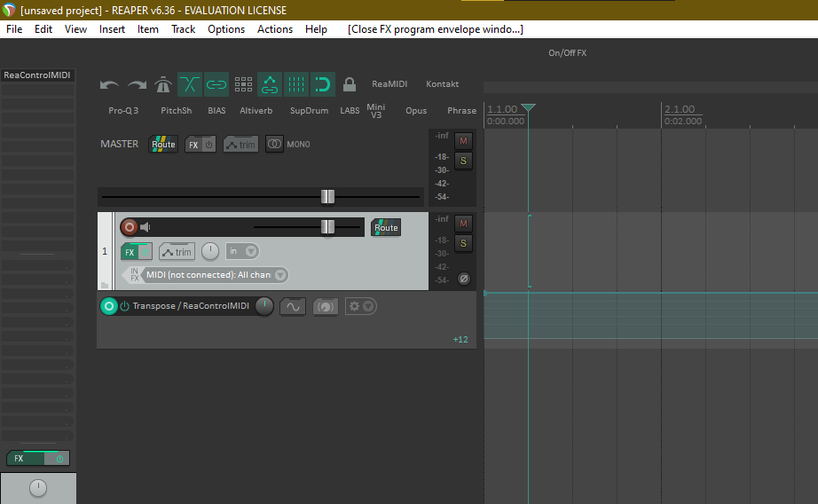This screenshot has width=818, height=504.
Task: Bypass the Transpose envelope power icon
Action: (124, 306)
